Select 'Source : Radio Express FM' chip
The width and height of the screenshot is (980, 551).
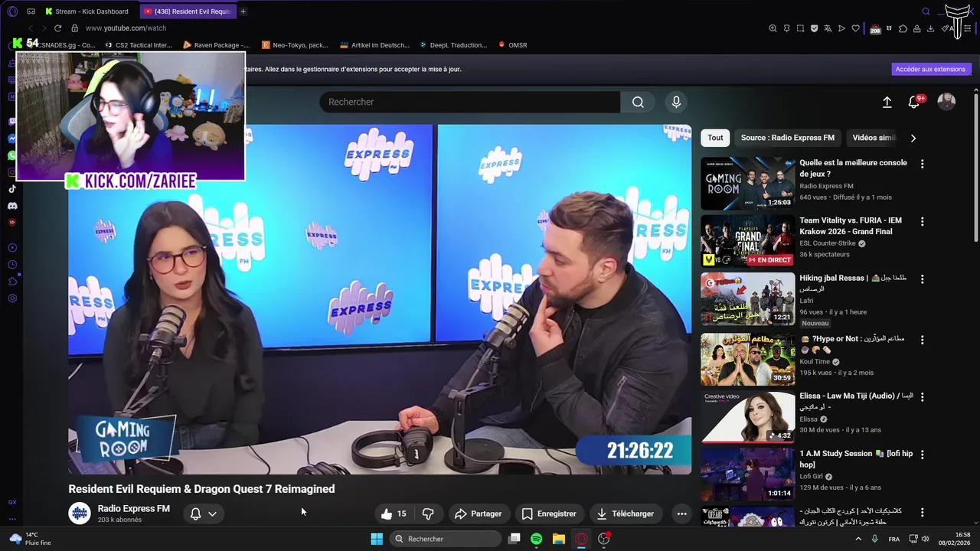coord(788,138)
